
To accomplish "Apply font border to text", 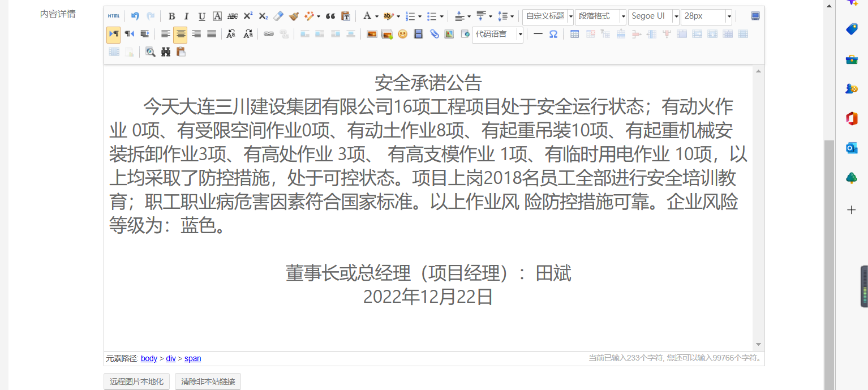I will tap(217, 16).
